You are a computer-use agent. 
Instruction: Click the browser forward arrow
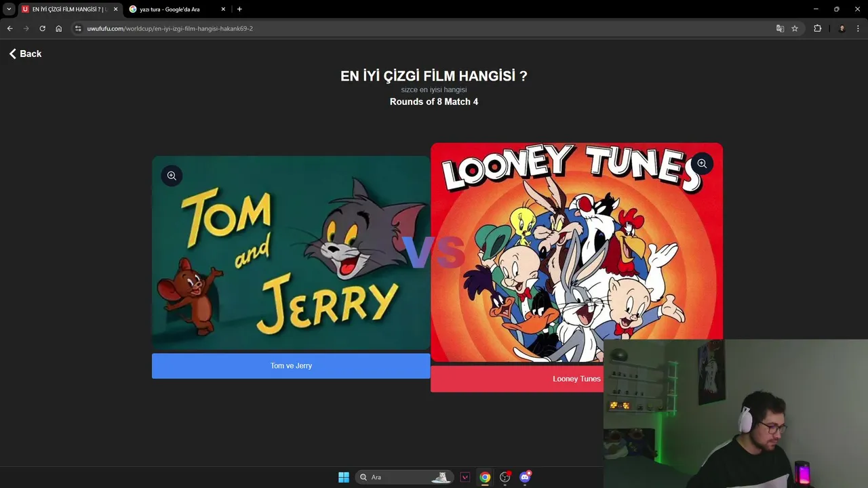[x=26, y=28]
